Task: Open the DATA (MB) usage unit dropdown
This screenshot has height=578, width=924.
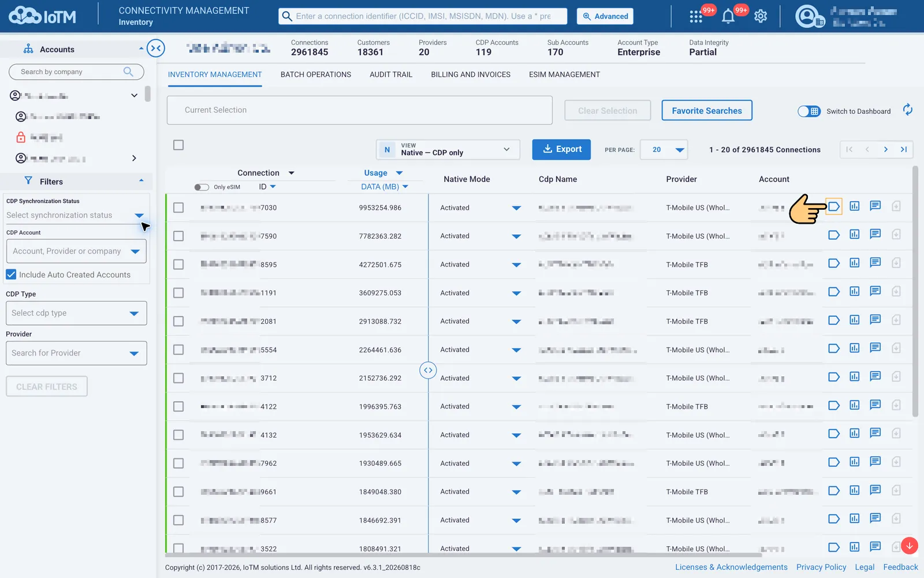Action: coord(385,187)
